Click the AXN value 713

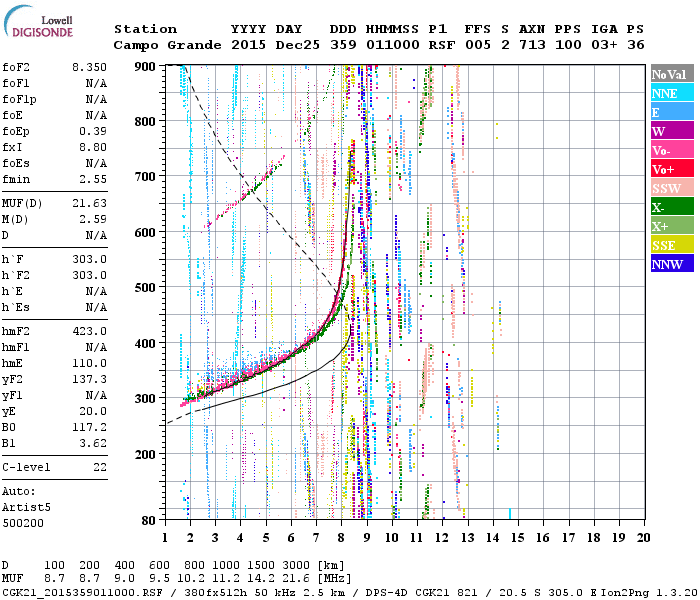[532, 45]
